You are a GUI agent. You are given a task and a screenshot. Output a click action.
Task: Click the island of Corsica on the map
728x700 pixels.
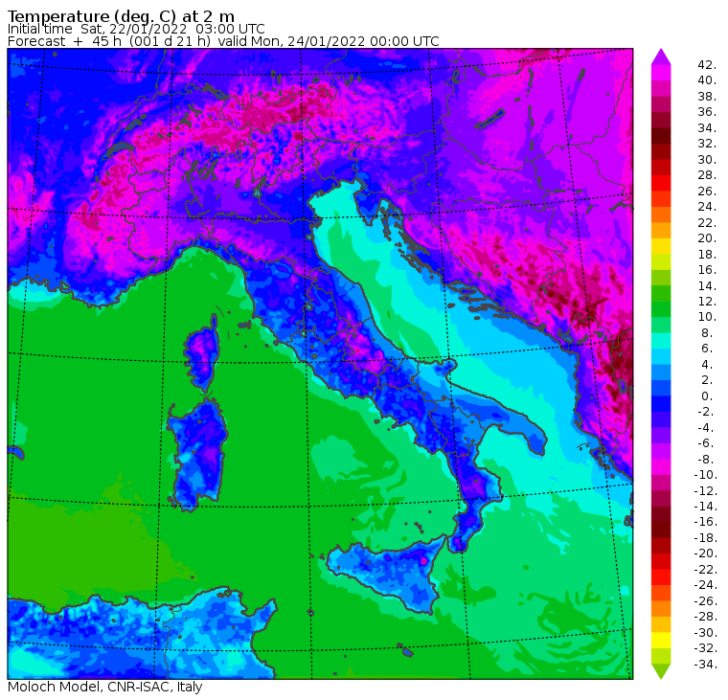pyautogui.click(x=202, y=353)
